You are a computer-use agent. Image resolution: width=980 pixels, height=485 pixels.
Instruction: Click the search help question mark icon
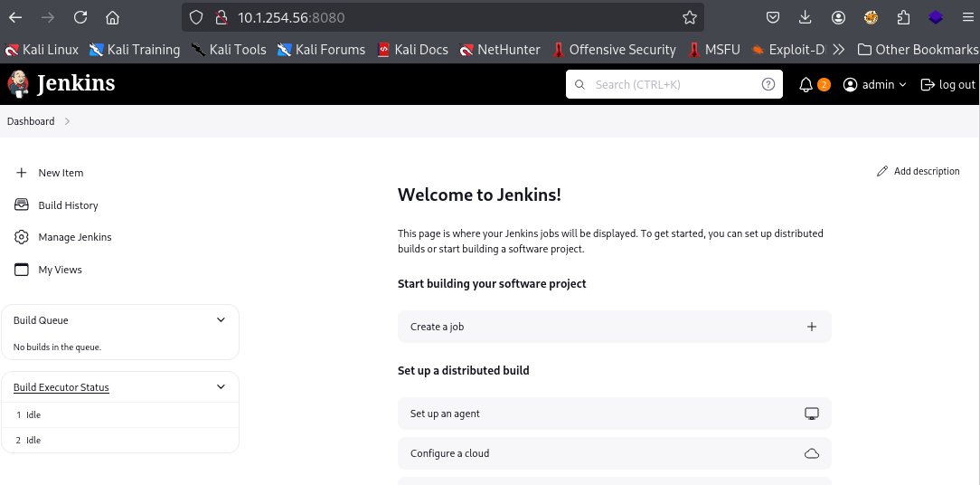point(768,84)
